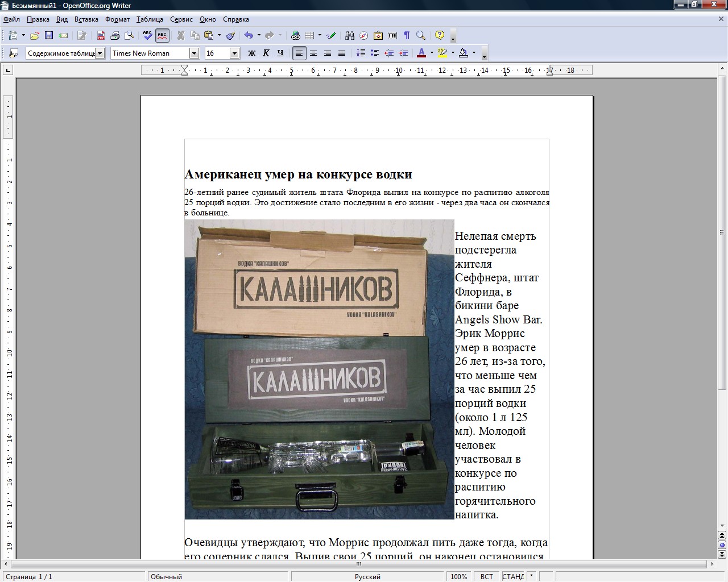
Task: Open OpenOffice.org Help question mark icon
Action: point(440,35)
